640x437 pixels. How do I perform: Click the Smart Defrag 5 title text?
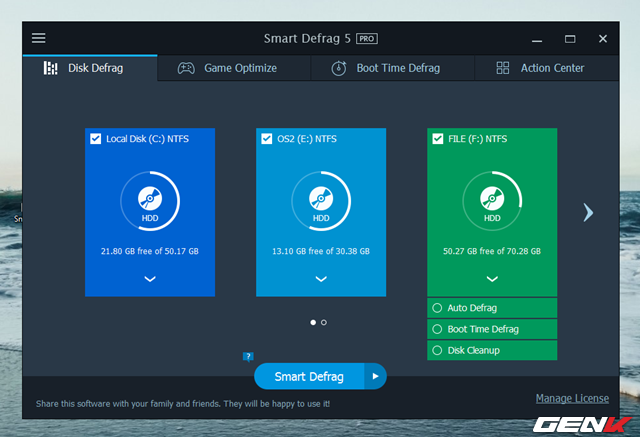pyautogui.click(x=307, y=39)
